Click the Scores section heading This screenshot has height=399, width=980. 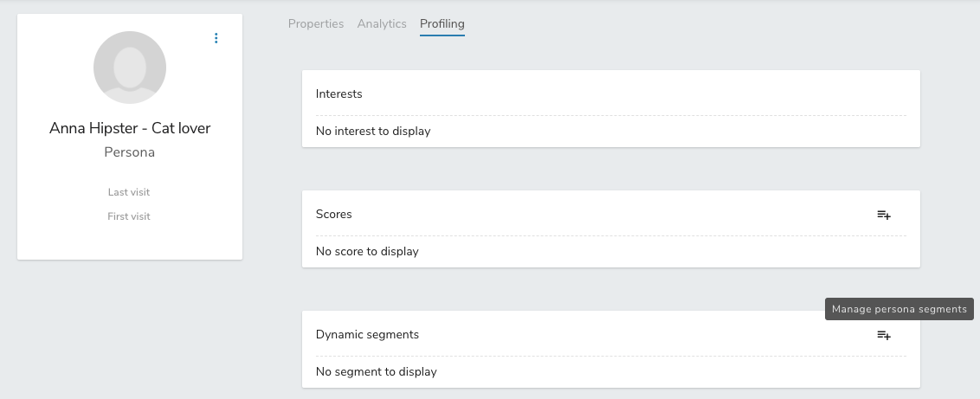point(334,214)
